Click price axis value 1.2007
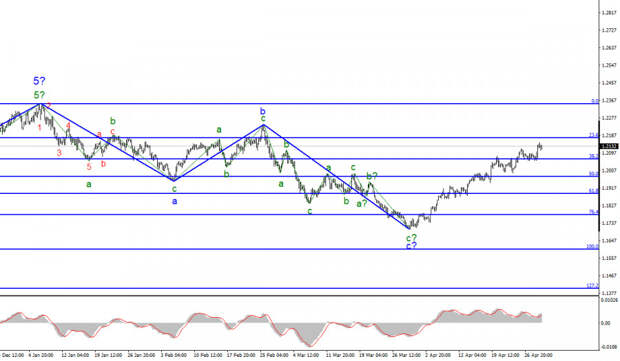Viewport: 620px width, 361px height. click(x=609, y=170)
